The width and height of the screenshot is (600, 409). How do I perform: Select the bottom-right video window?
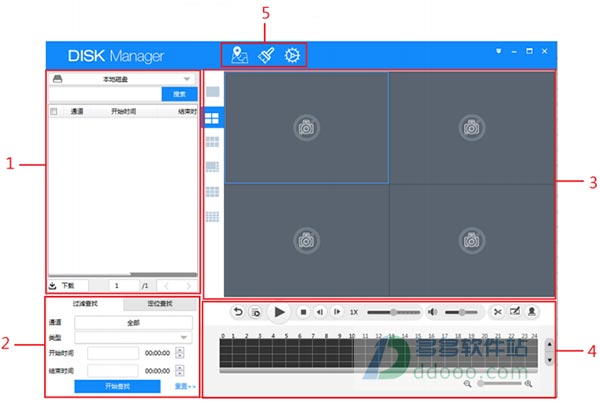coord(472,240)
